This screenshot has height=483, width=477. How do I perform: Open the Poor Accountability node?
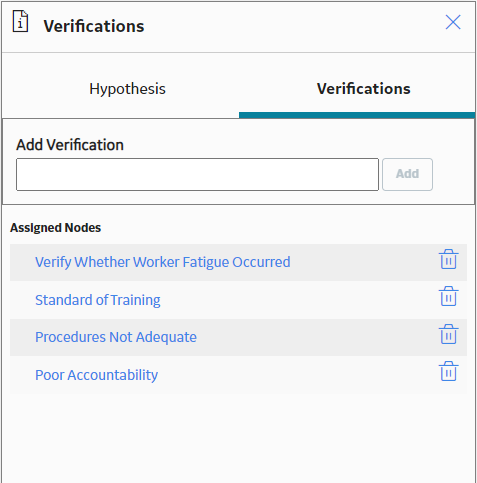coord(96,375)
